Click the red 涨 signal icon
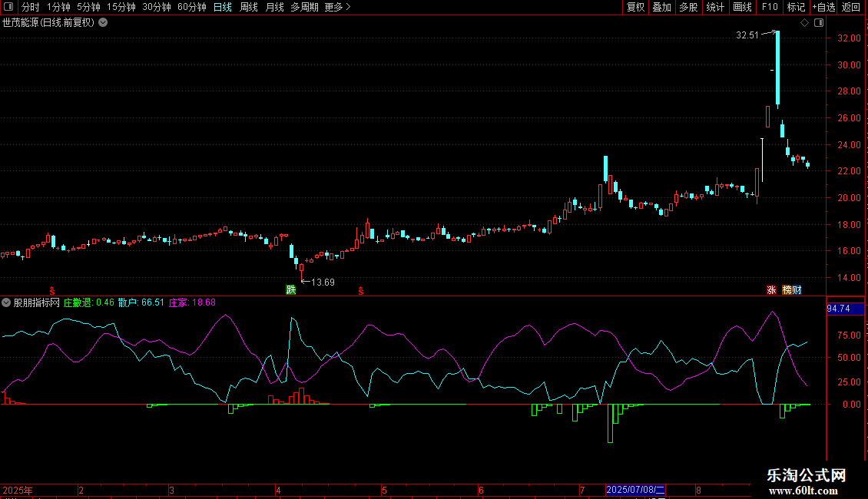The image size is (868, 499). [x=771, y=290]
